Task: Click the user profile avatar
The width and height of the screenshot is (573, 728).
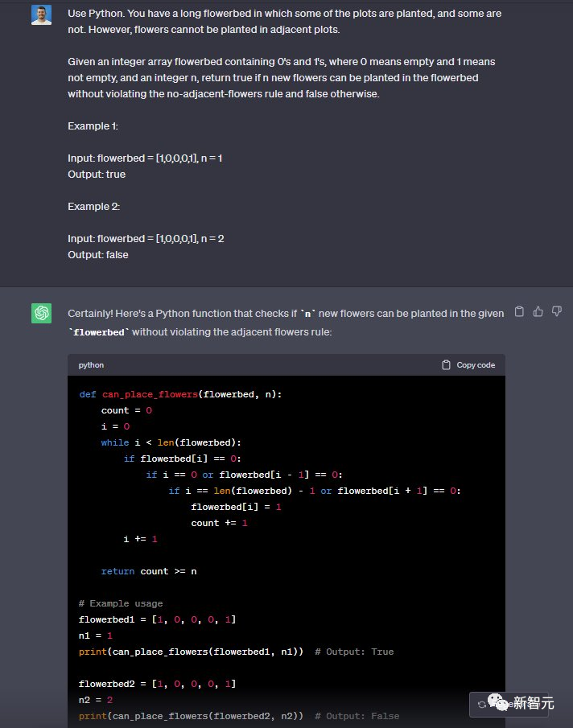Action: tap(41, 14)
